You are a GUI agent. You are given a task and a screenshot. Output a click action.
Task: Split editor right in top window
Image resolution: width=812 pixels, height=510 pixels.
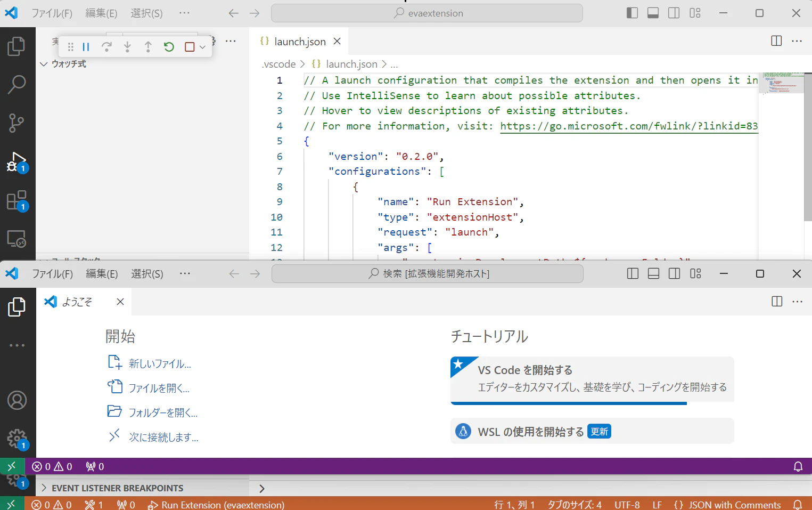click(x=776, y=41)
